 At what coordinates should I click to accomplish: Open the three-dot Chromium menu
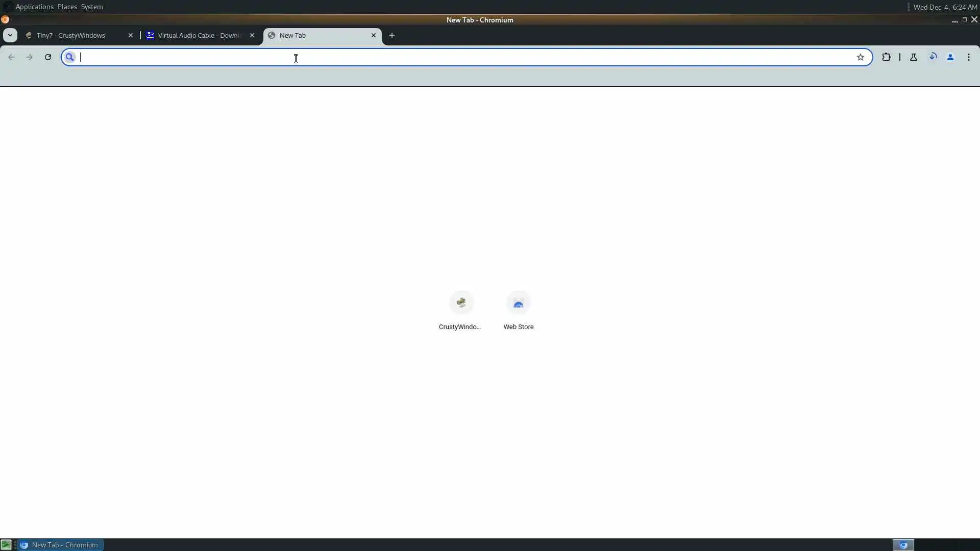point(969,57)
